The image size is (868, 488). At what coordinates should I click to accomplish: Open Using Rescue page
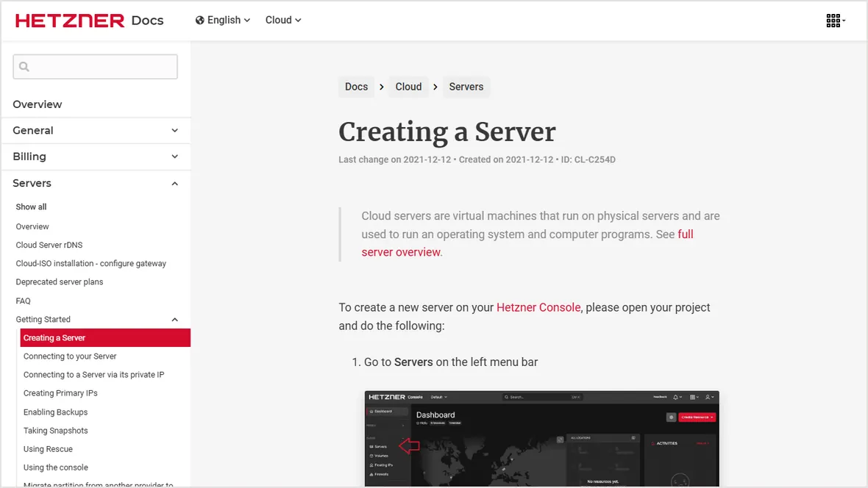coord(48,449)
